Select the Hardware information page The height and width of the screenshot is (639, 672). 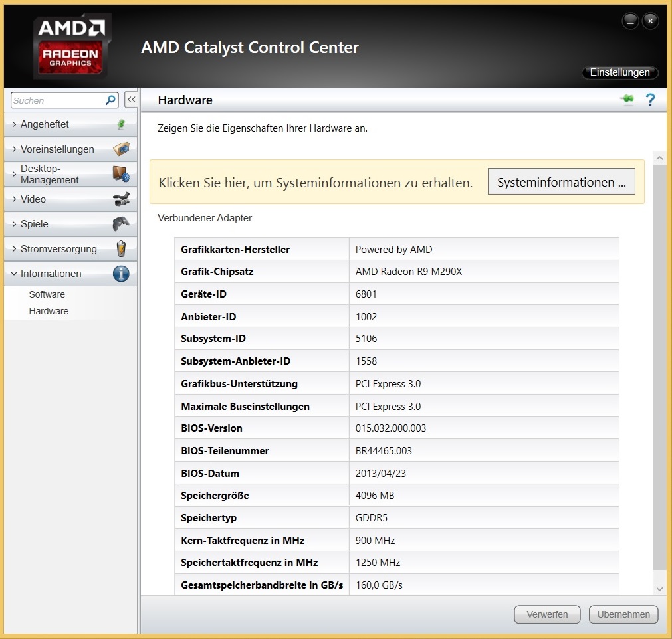coord(49,311)
